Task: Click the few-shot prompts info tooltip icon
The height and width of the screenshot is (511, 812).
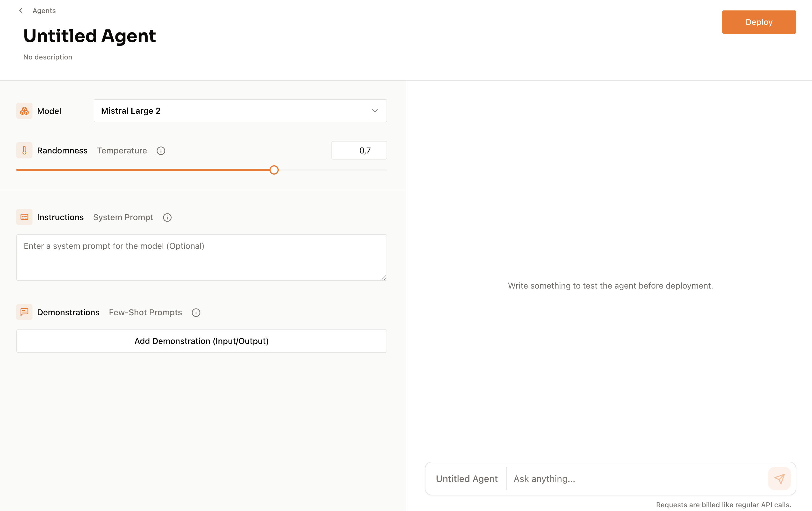Action: click(196, 313)
